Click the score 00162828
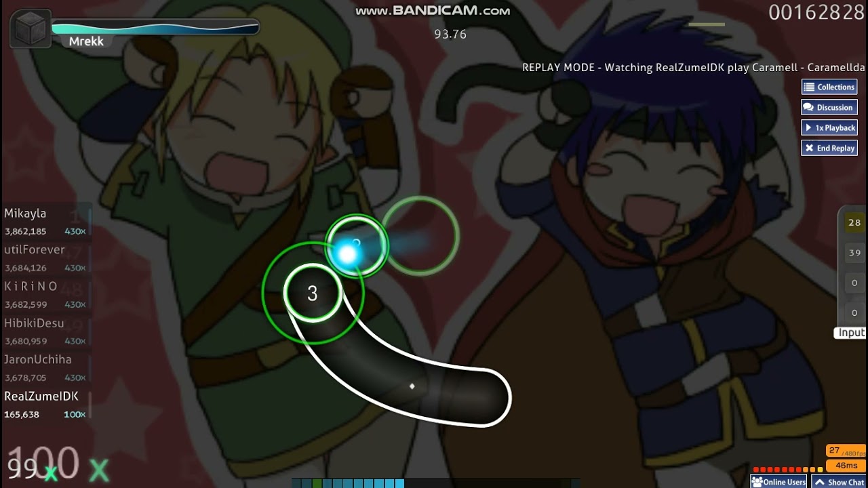Viewport: 868px width, 488px height. pyautogui.click(x=816, y=12)
